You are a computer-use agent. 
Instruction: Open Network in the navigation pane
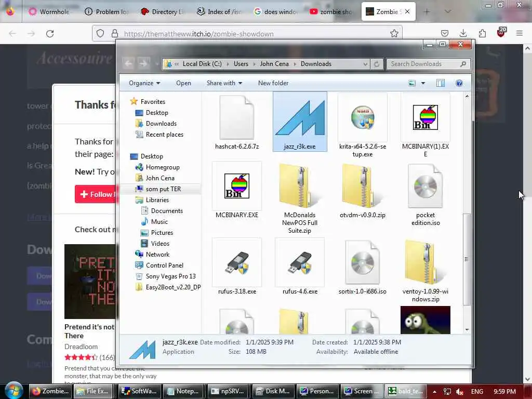(x=157, y=254)
